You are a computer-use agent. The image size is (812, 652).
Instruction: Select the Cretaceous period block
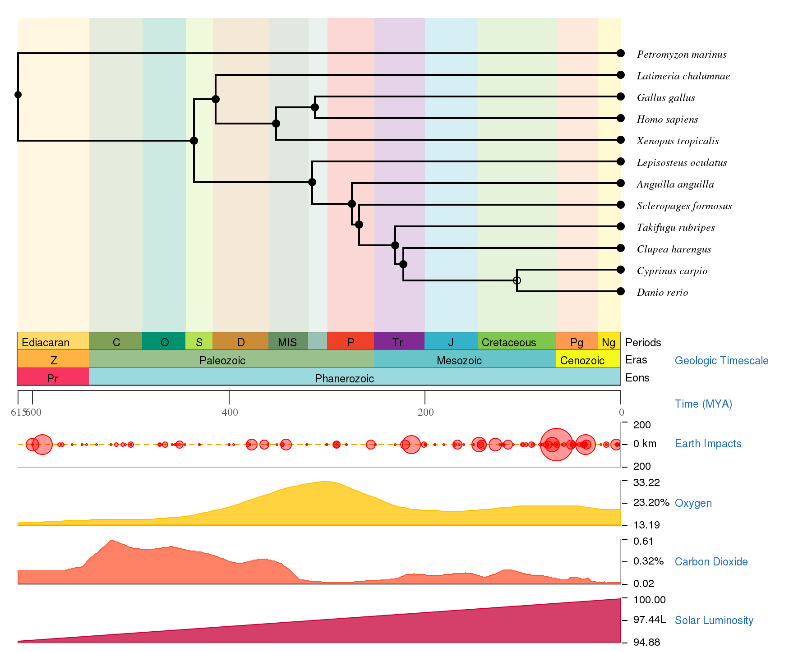[x=517, y=341]
